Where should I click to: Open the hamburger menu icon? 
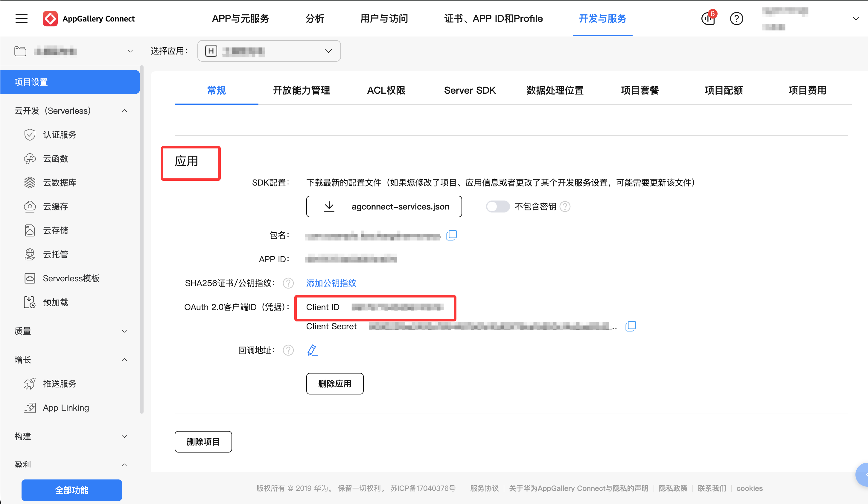(21, 19)
